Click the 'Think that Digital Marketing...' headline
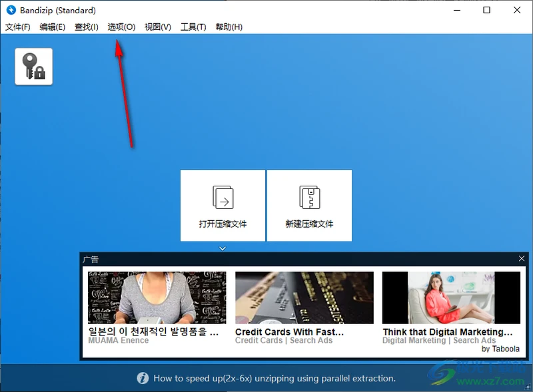Screen dimensions: 533x392 [x=447, y=332]
